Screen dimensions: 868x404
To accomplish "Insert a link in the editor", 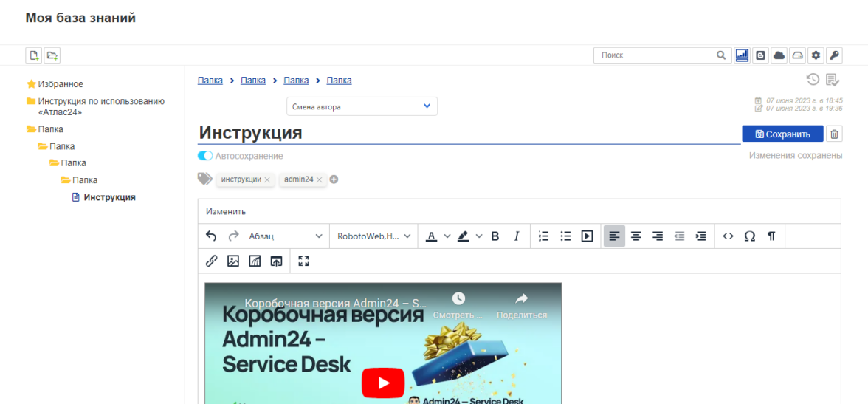I will (x=211, y=261).
